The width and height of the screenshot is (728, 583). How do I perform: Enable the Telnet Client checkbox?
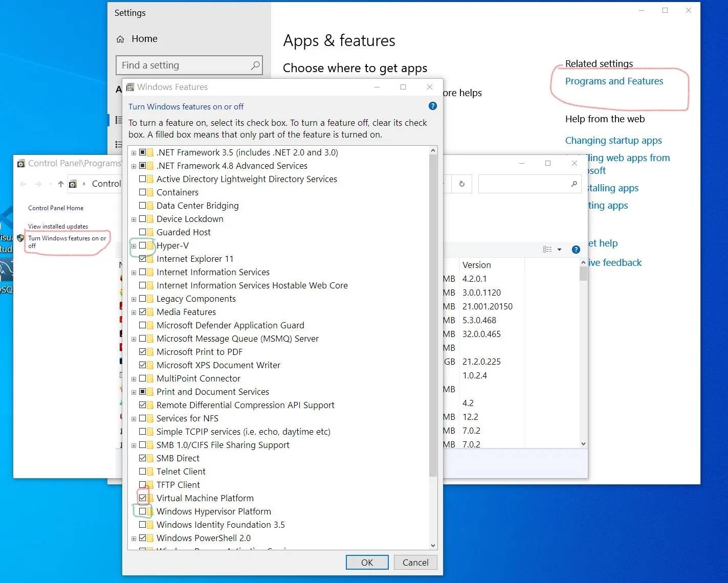(143, 472)
